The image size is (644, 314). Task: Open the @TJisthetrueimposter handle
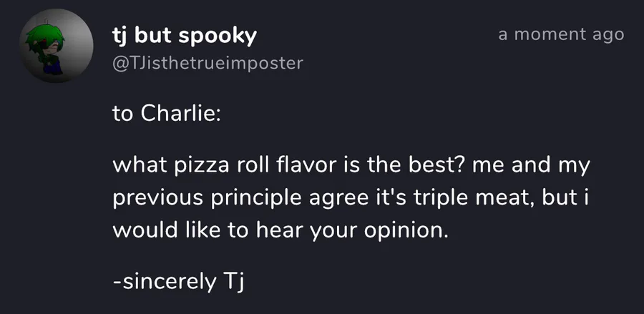pyautogui.click(x=208, y=63)
